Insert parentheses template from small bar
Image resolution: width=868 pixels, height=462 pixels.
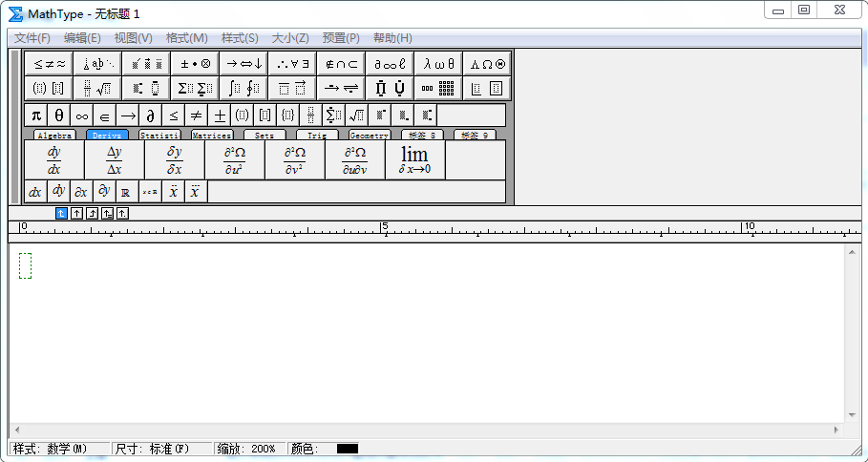point(242,115)
